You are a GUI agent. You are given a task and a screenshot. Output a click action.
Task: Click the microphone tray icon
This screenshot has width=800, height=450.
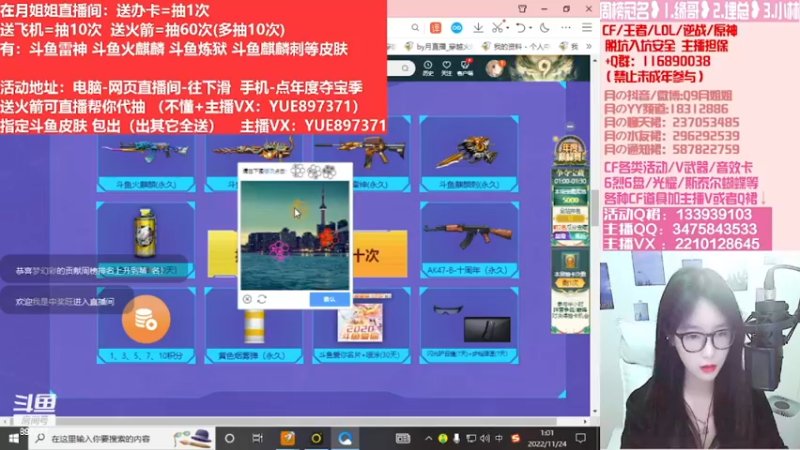coord(457,438)
